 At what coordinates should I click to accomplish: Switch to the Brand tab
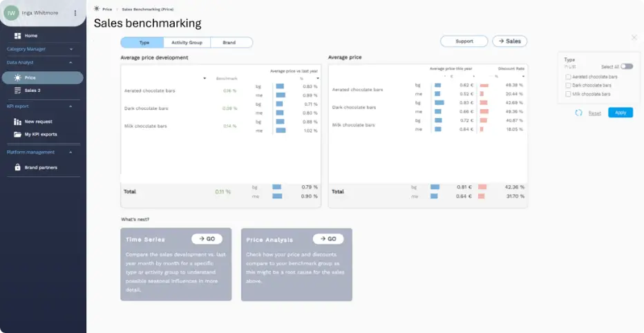tap(229, 42)
